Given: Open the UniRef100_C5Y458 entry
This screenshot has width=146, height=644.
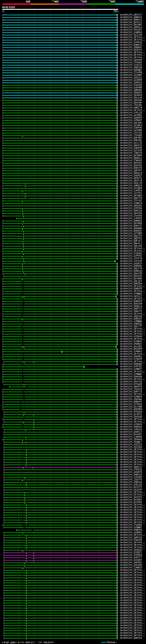Looking at the screenshot, I should (131, 72).
